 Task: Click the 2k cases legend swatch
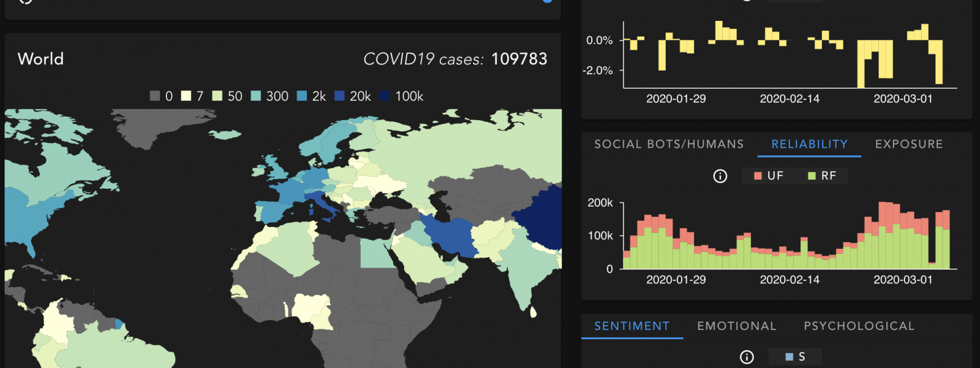pyautogui.click(x=302, y=96)
